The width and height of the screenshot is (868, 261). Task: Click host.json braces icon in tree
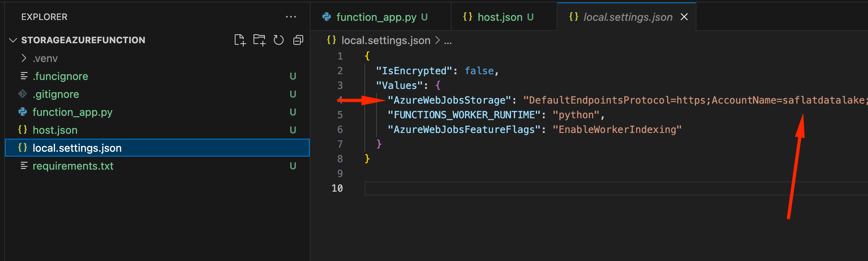coord(23,130)
